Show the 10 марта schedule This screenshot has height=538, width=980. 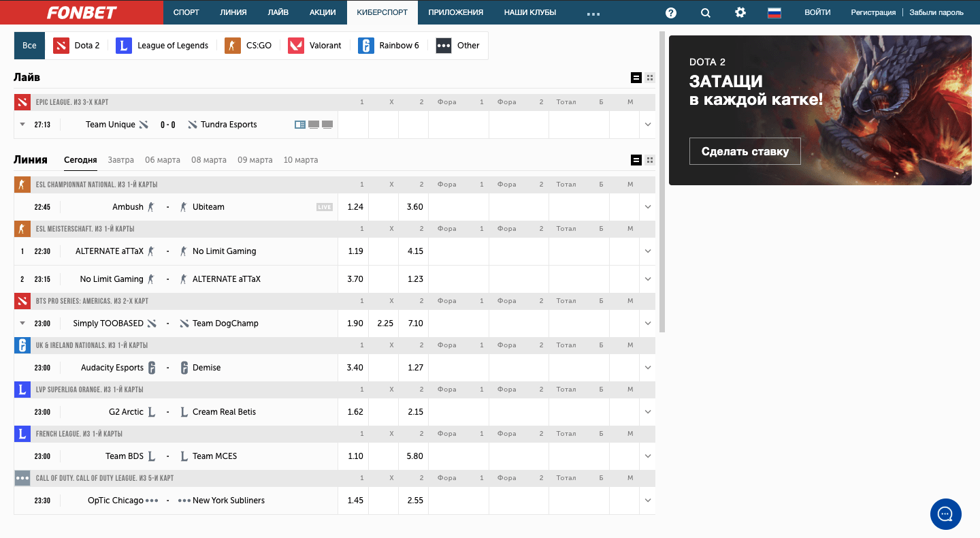tap(301, 160)
